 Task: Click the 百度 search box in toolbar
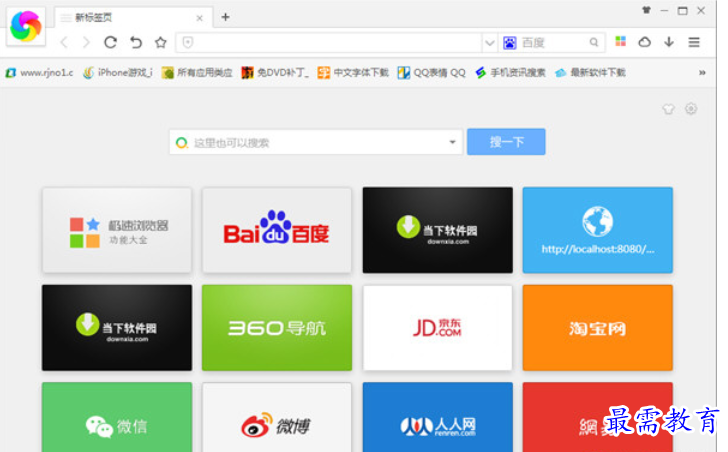pyautogui.click(x=552, y=43)
